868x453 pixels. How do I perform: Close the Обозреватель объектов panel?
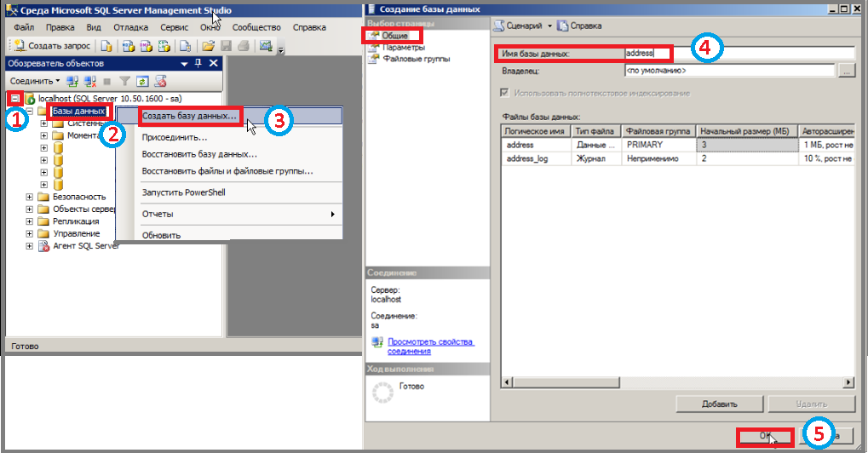pos(214,63)
